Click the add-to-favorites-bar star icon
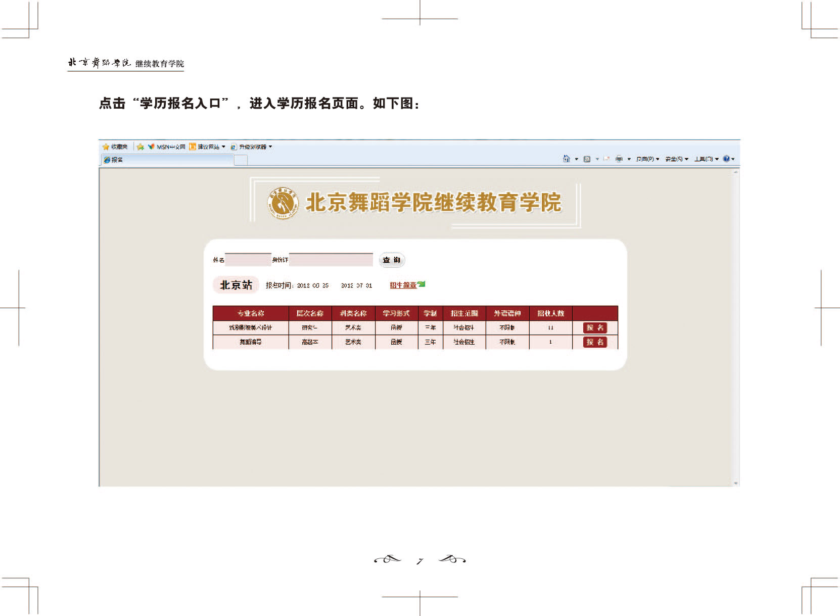 click(x=141, y=147)
